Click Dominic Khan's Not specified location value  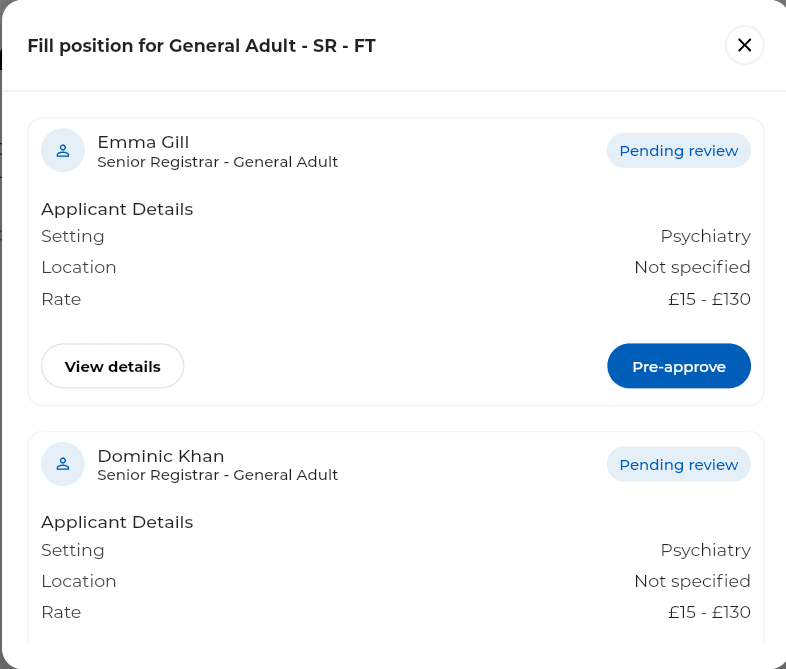tap(692, 581)
